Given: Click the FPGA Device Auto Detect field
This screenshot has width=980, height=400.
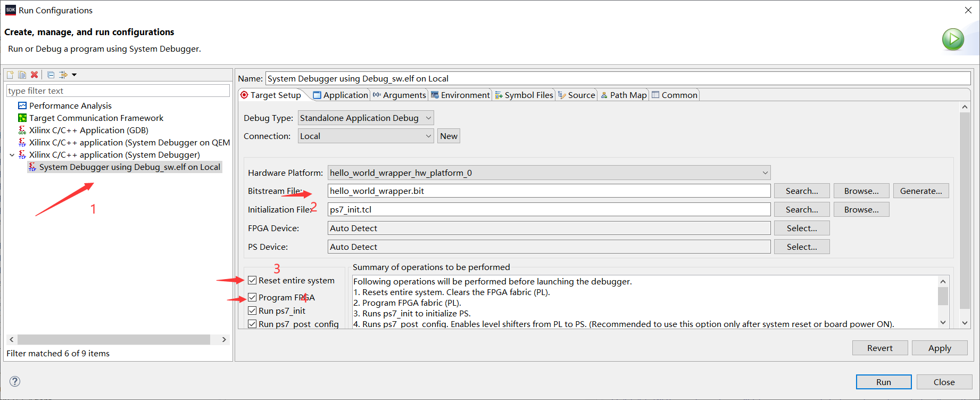Looking at the screenshot, I should pyautogui.click(x=549, y=228).
